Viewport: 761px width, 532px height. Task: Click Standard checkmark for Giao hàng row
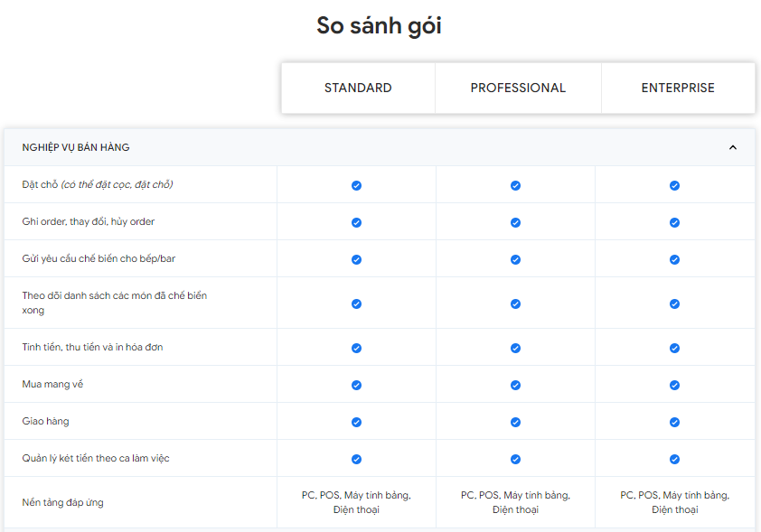pos(356,422)
